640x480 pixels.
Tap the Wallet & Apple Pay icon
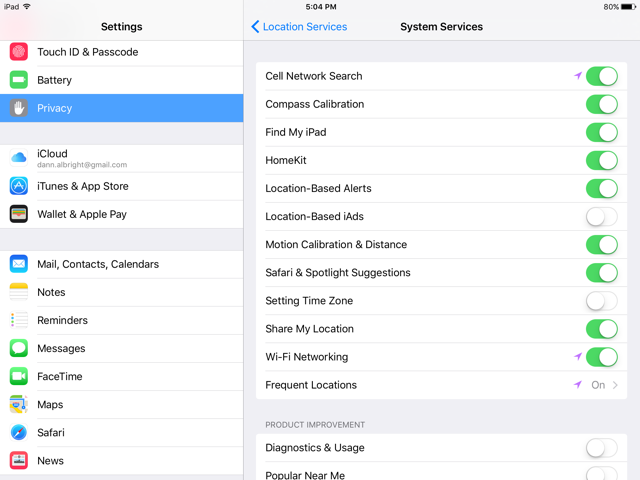click(19, 214)
